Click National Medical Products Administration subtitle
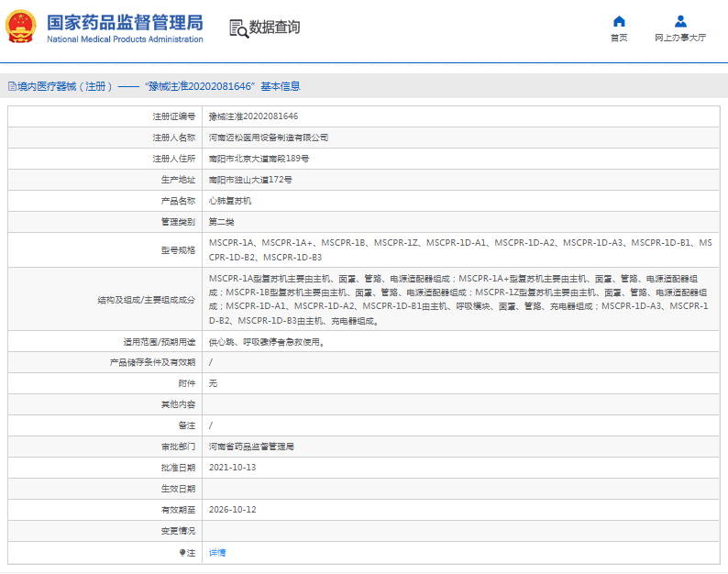The image size is (728, 574). (125, 39)
